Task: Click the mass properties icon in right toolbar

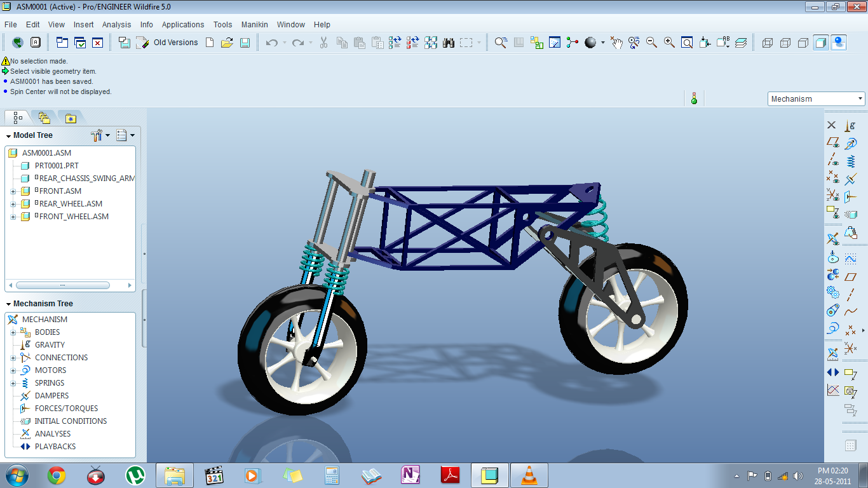Action: [x=850, y=233]
